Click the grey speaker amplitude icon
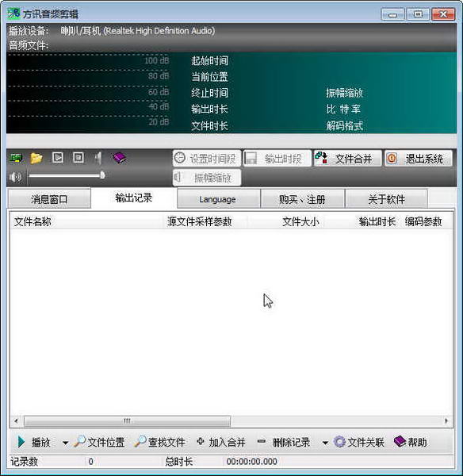 [98, 158]
